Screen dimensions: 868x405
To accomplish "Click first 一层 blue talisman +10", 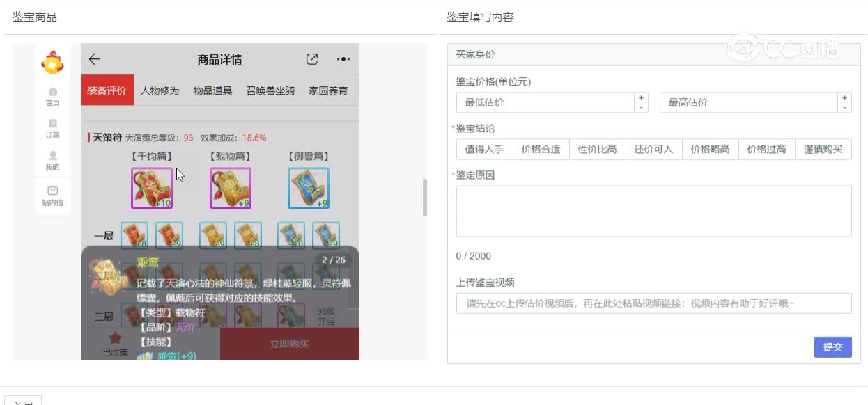I will (x=291, y=235).
